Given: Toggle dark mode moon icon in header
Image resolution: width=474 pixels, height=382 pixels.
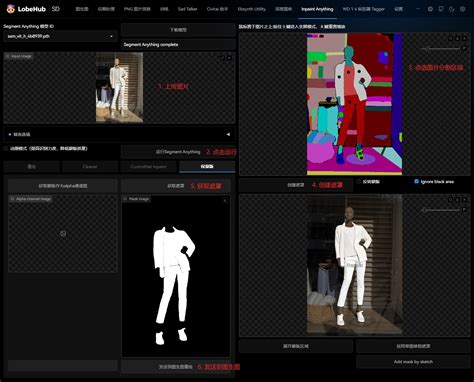Looking at the screenshot, I should 452,9.
